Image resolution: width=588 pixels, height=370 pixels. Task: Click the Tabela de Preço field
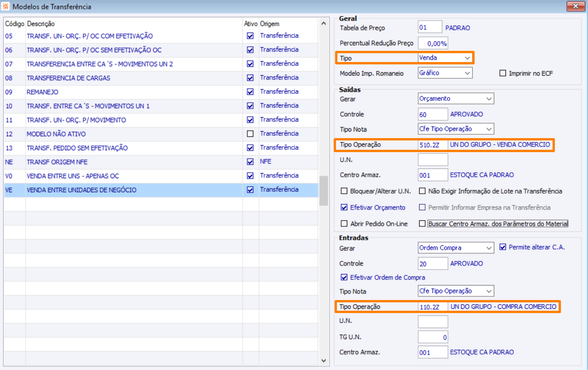pos(430,28)
